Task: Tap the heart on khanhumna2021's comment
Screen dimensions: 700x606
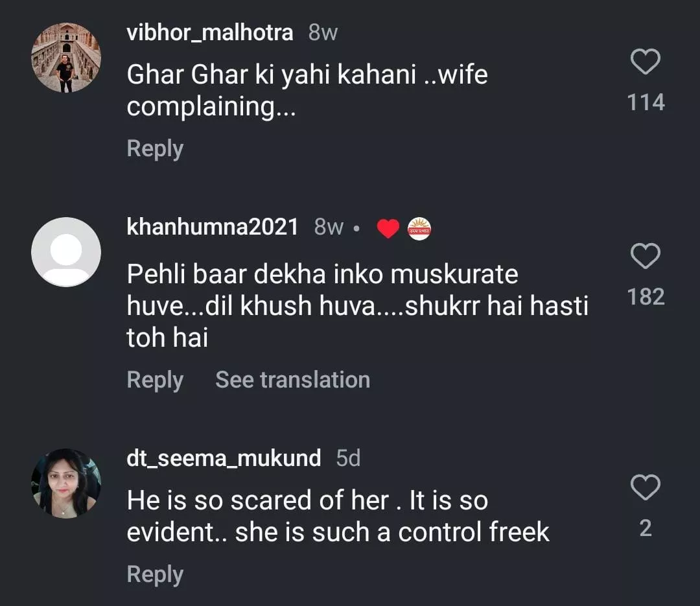Action: click(x=645, y=257)
